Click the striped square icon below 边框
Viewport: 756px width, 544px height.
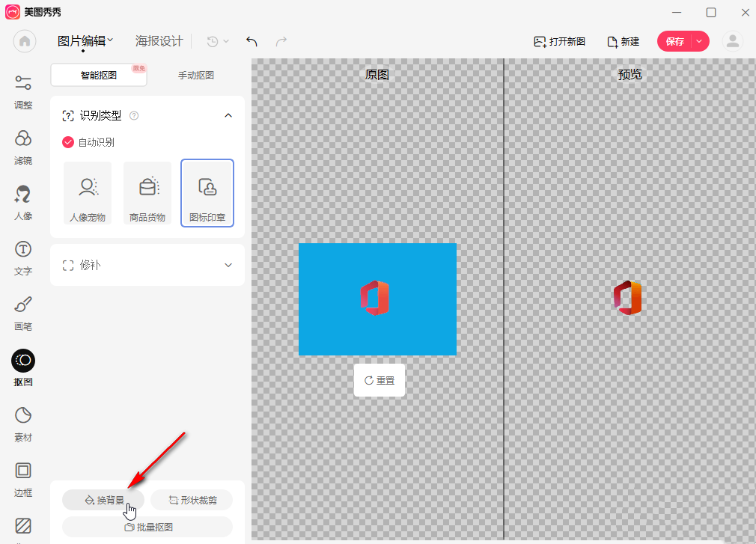[23, 526]
